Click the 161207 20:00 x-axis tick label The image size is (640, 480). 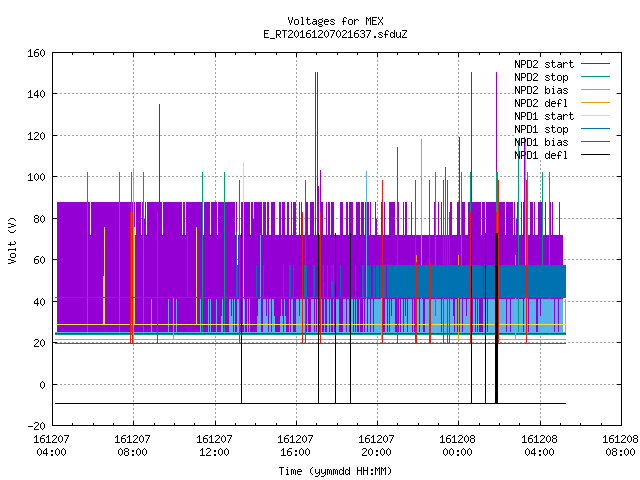pyautogui.click(x=376, y=446)
